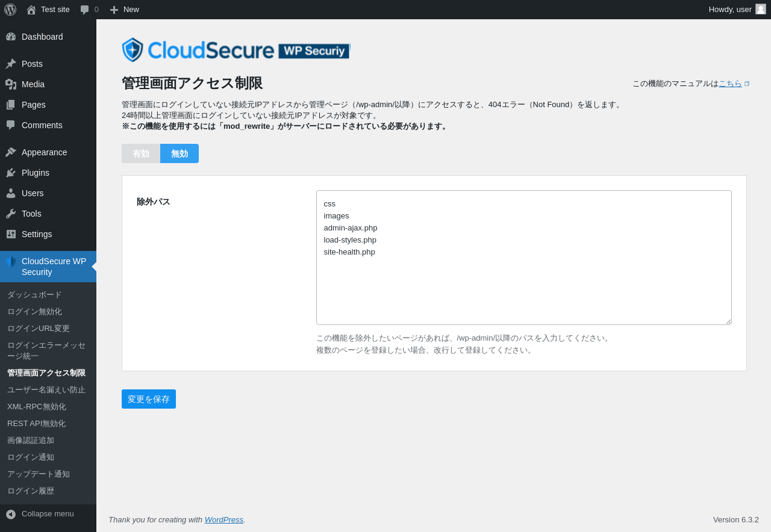The width and height of the screenshot is (771, 532).
Task: Open the Test site home icon
Action: 31,10
